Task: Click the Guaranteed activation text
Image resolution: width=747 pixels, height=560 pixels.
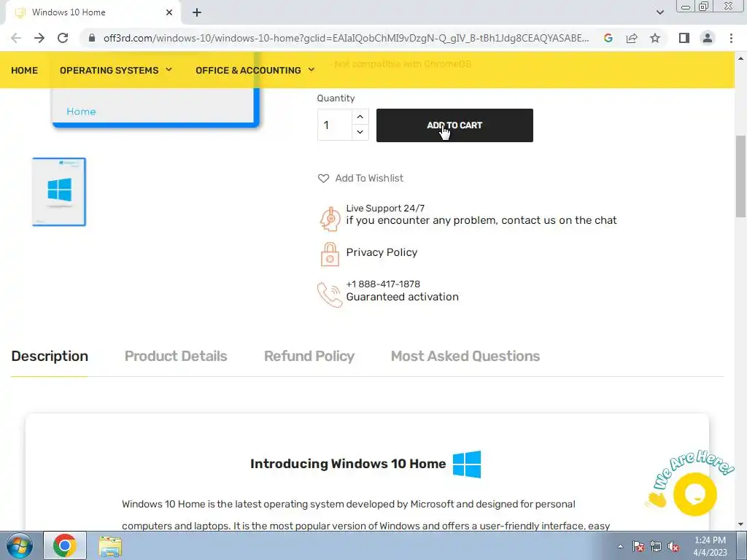Action: (402, 297)
